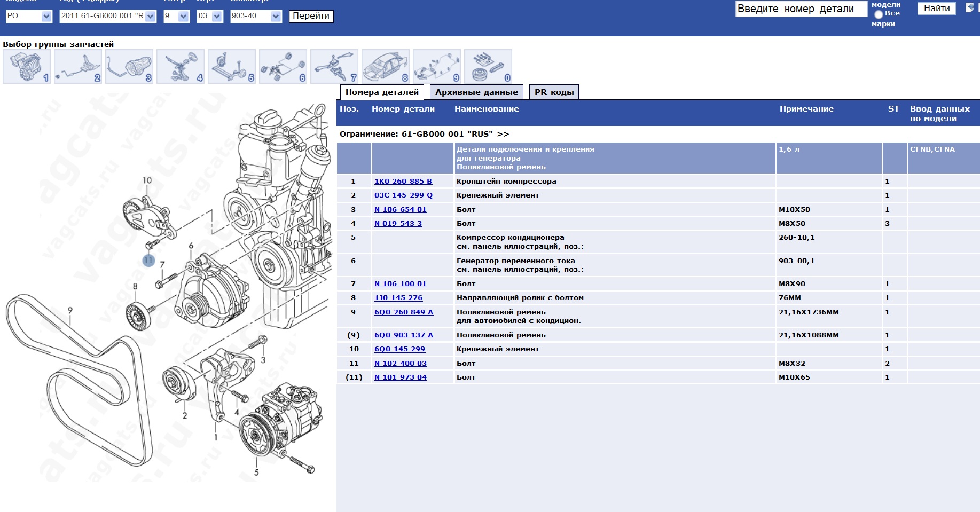Click callout 6 above the alternator drawing
Screen dimensions: 980x512
coord(191,246)
